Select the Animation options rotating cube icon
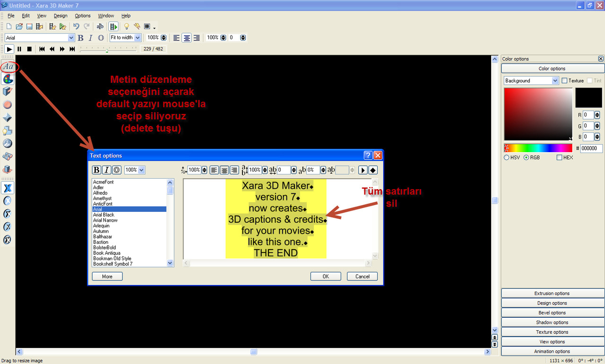The height and width of the screenshot is (364, 605). [8, 169]
